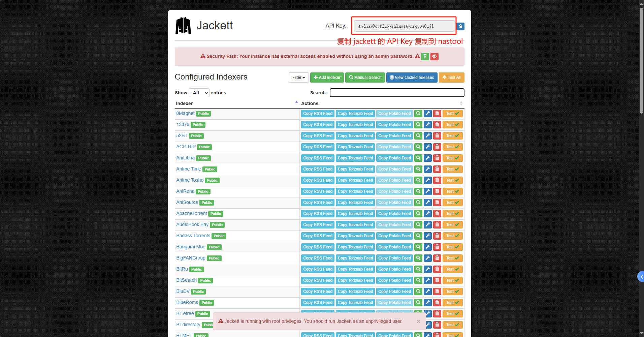Delete the BitRu indexer
This screenshot has height=337, width=644.
pyautogui.click(x=437, y=269)
